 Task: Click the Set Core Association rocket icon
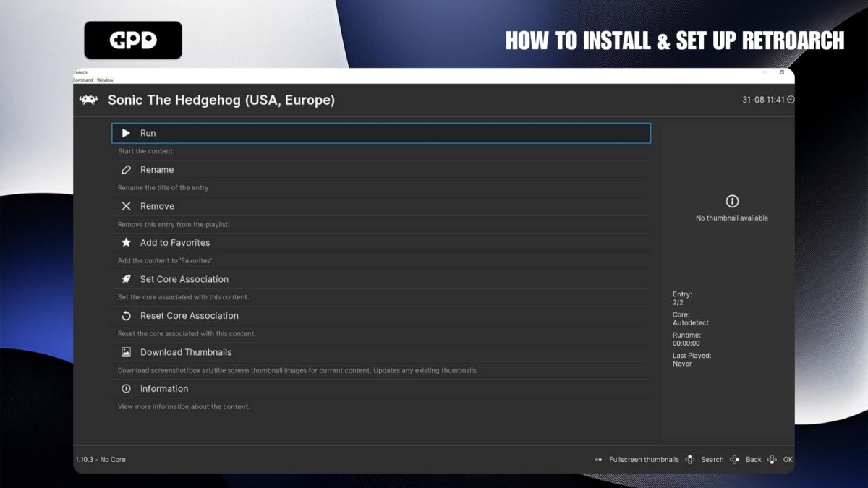(126, 279)
